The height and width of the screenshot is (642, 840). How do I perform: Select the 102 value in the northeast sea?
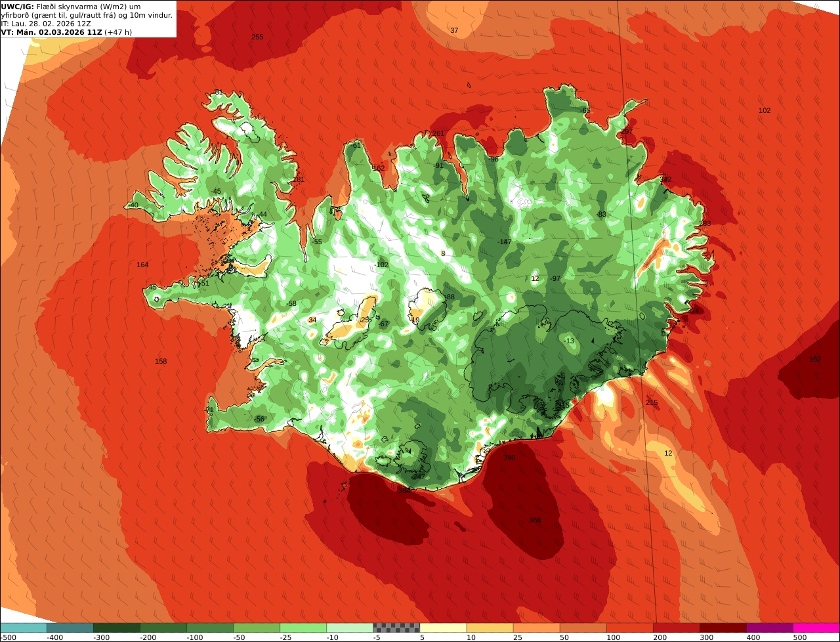[x=765, y=110]
